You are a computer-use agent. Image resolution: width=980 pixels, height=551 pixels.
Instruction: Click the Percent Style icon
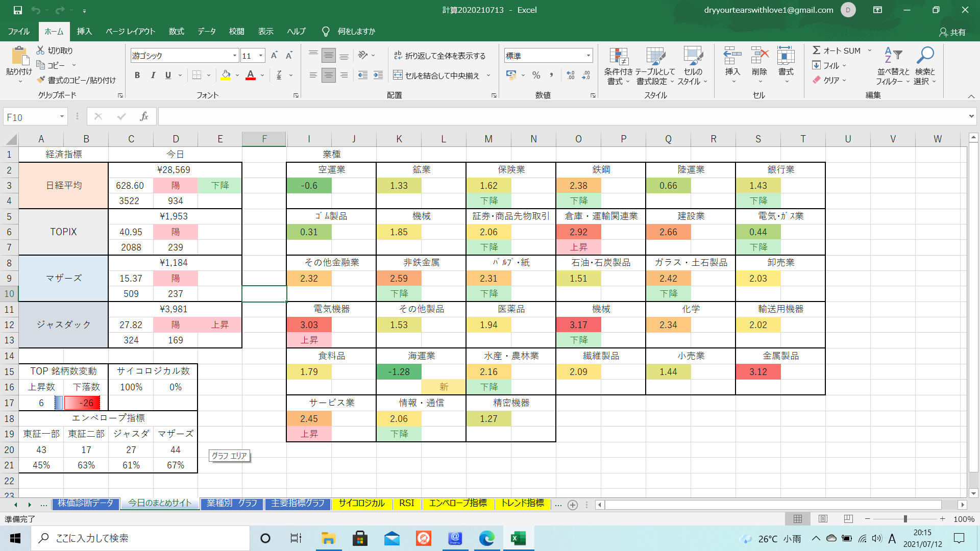pos(536,76)
